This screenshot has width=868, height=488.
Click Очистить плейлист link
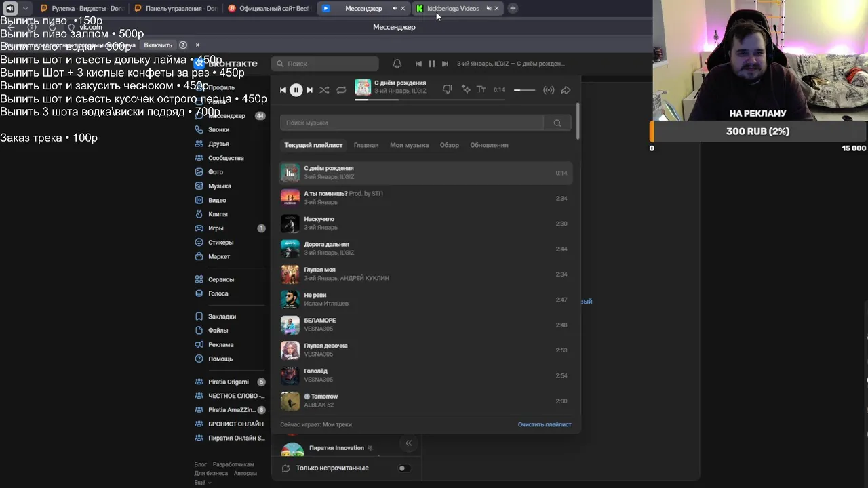(545, 424)
